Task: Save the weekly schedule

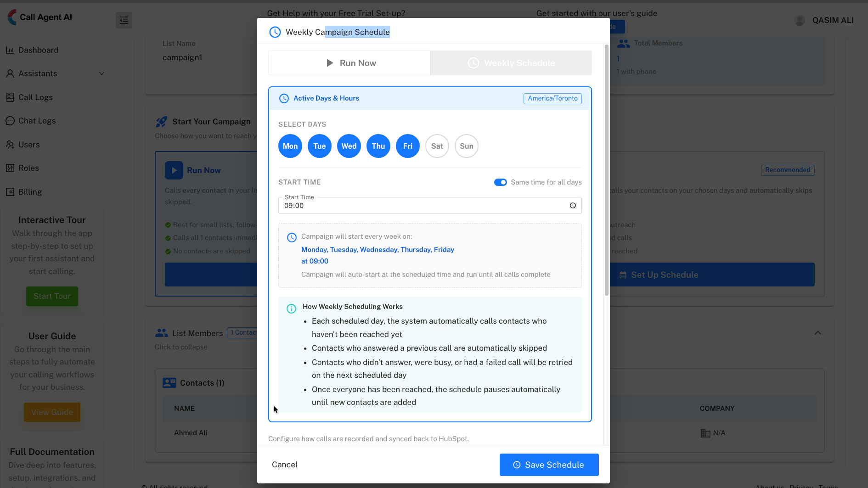Action: (x=549, y=465)
